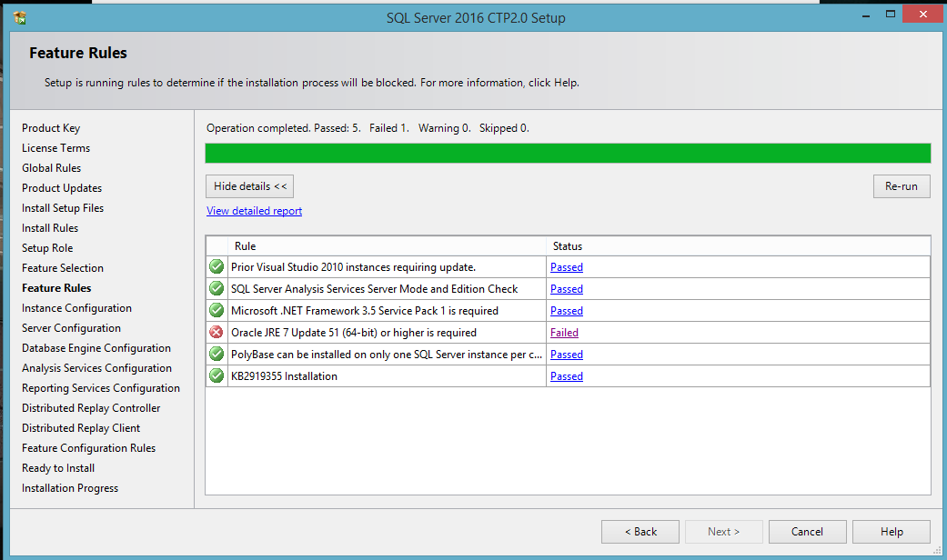Select Product Key step in sidebar
The image size is (947, 560).
tap(51, 128)
